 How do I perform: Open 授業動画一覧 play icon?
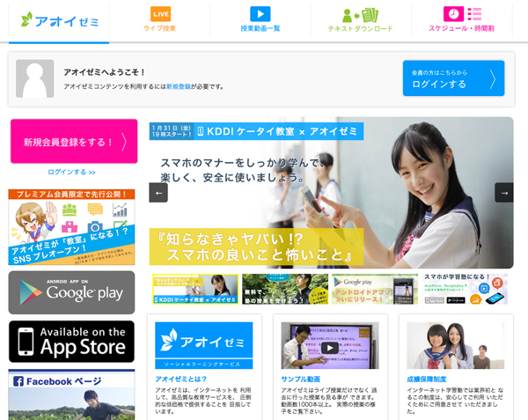click(260, 14)
